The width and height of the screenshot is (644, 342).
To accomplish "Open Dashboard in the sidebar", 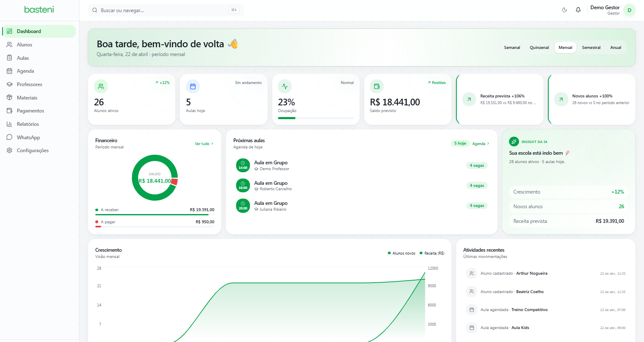I will [x=39, y=31].
